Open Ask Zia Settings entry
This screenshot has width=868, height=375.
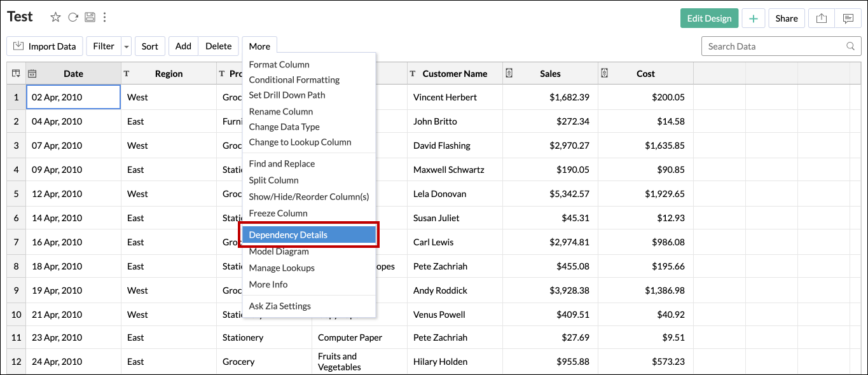pos(280,306)
